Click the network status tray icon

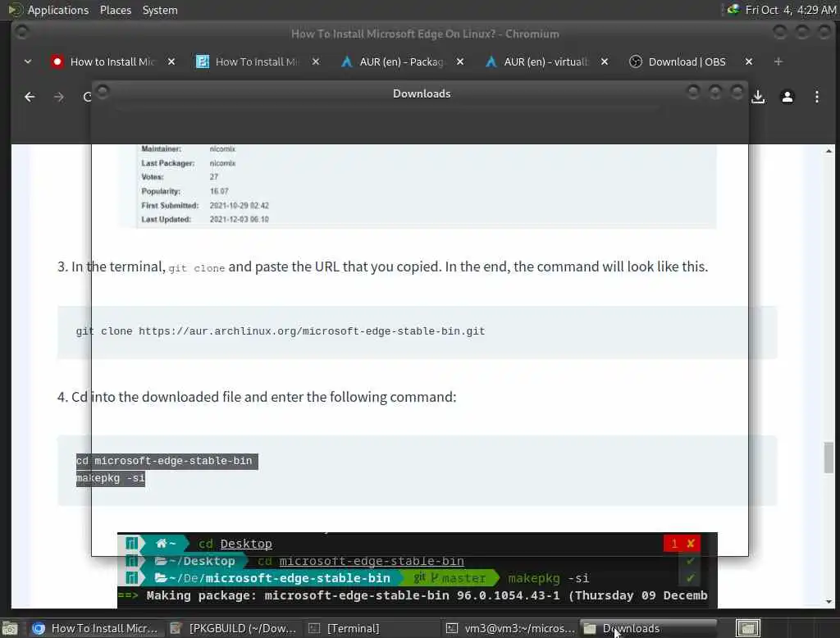(733, 9)
